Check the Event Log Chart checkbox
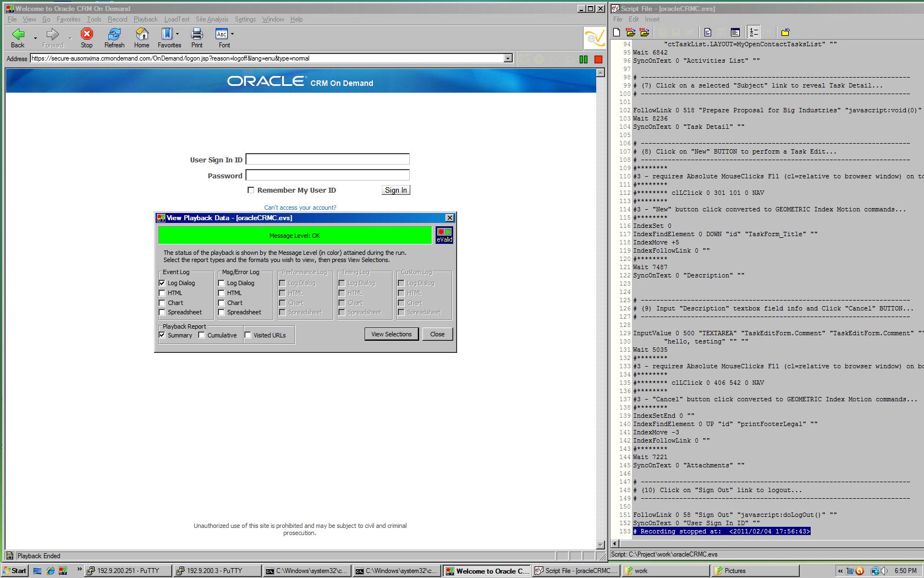Screen dimensions: 924x578 162,303
